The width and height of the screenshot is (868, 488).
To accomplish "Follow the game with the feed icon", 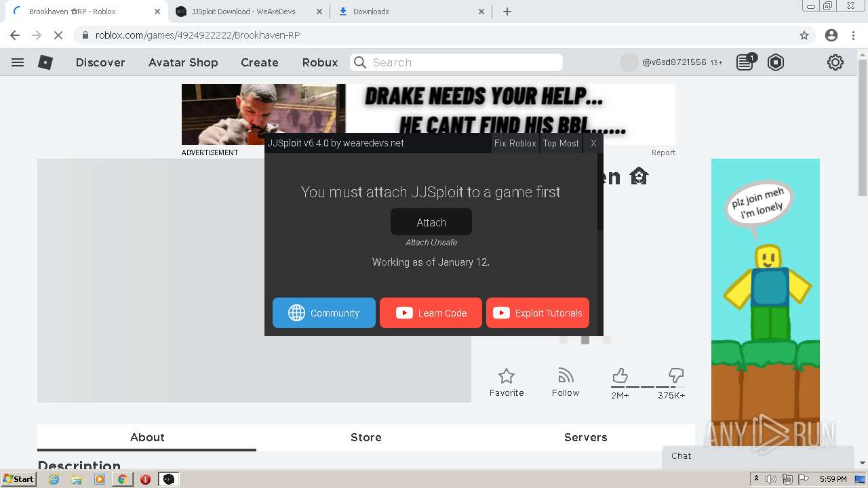I will coord(566,375).
